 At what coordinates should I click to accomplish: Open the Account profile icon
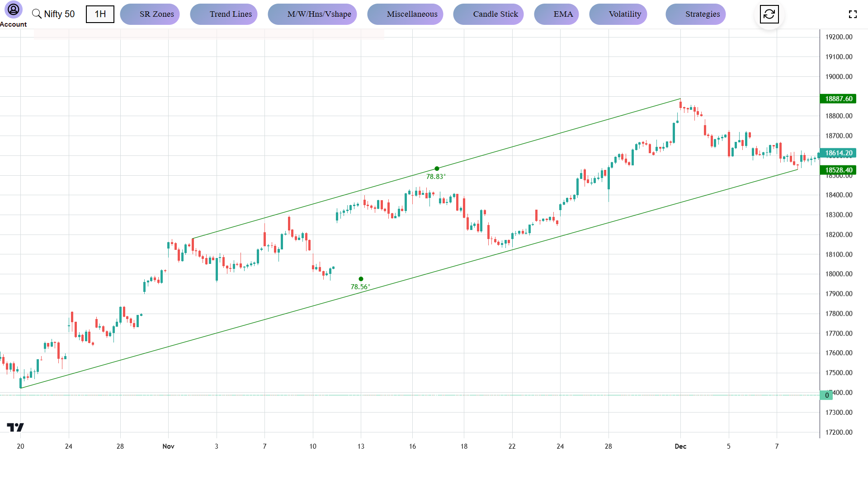[13, 10]
